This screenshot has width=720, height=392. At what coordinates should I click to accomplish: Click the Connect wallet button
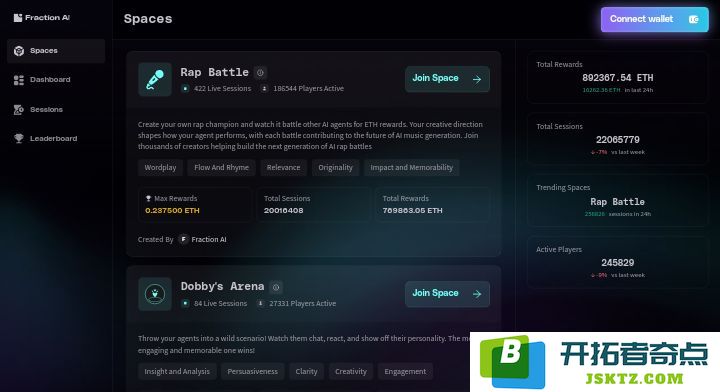click(654, 19)
